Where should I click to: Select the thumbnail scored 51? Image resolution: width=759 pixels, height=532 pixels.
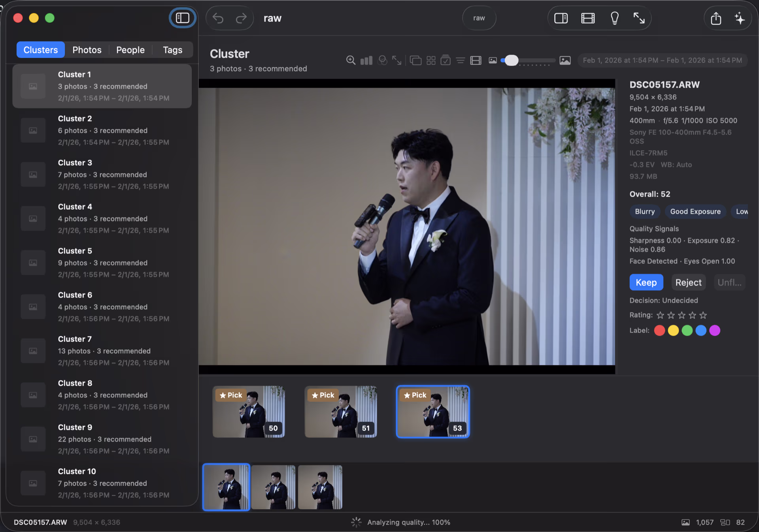tap(340, 412)
